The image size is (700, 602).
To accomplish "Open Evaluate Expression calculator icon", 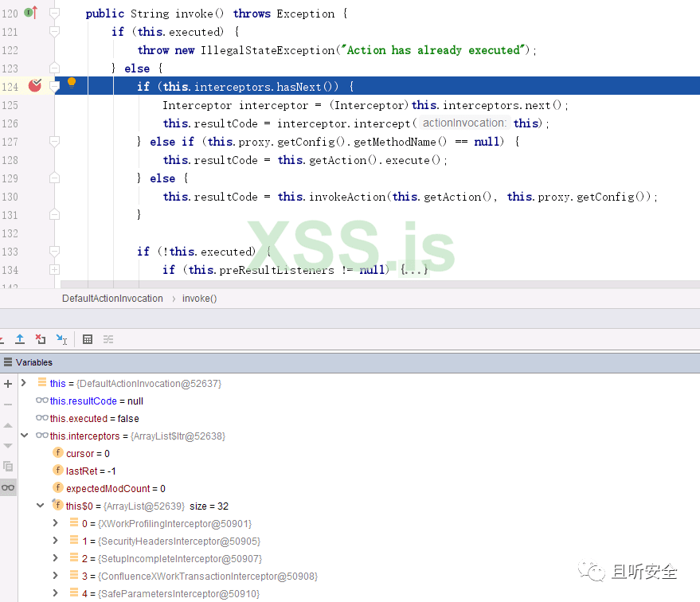I will click(88, 339).
